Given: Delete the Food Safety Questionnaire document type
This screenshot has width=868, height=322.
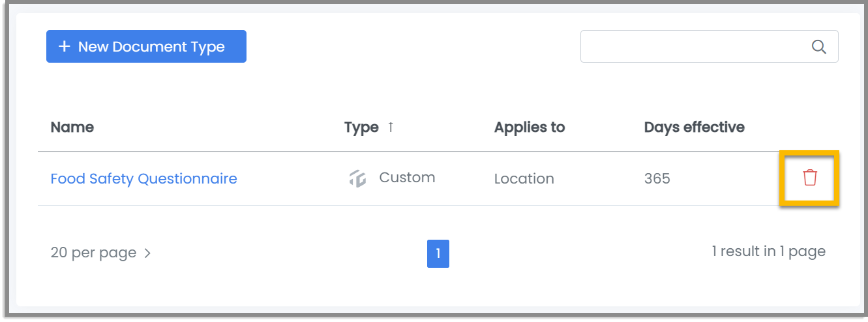Looking at the screenshot, I should click(x=809, y=178).
